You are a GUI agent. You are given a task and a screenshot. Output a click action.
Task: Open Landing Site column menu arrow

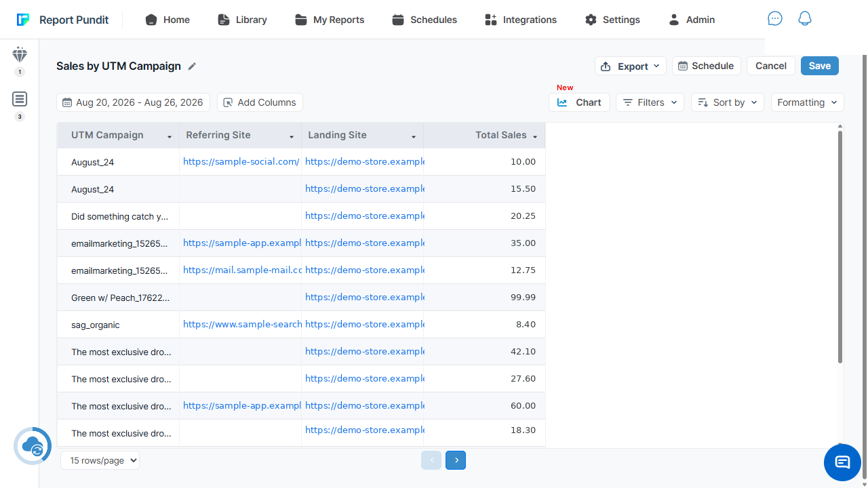tap(414, 137)
